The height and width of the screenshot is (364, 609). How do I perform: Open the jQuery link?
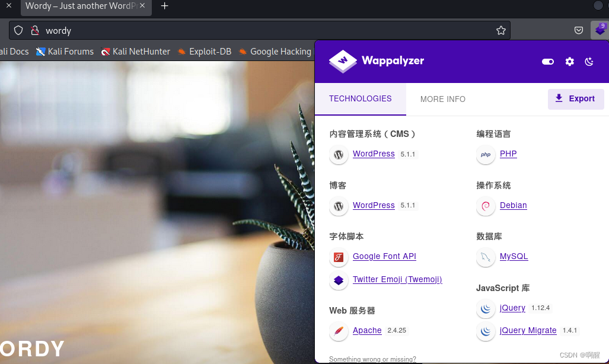[x=512, y=308]
